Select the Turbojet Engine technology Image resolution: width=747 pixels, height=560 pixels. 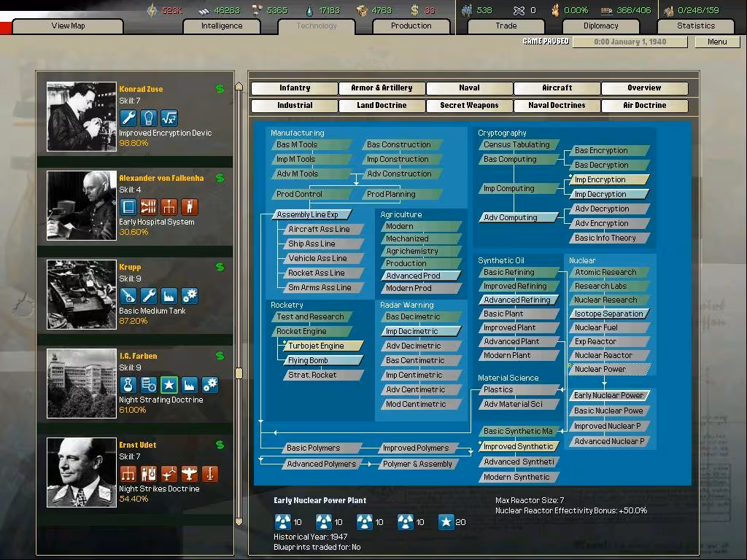[323, 346]
